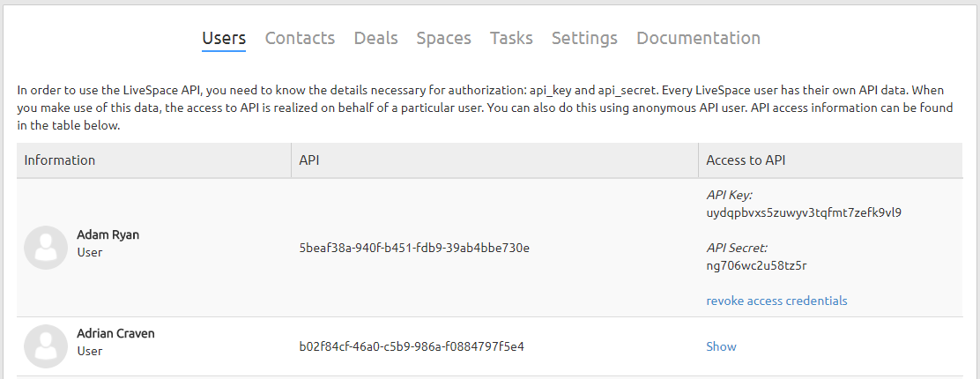
Task: Click Adam Ryan's avatar icon
Action: (46, 248)
